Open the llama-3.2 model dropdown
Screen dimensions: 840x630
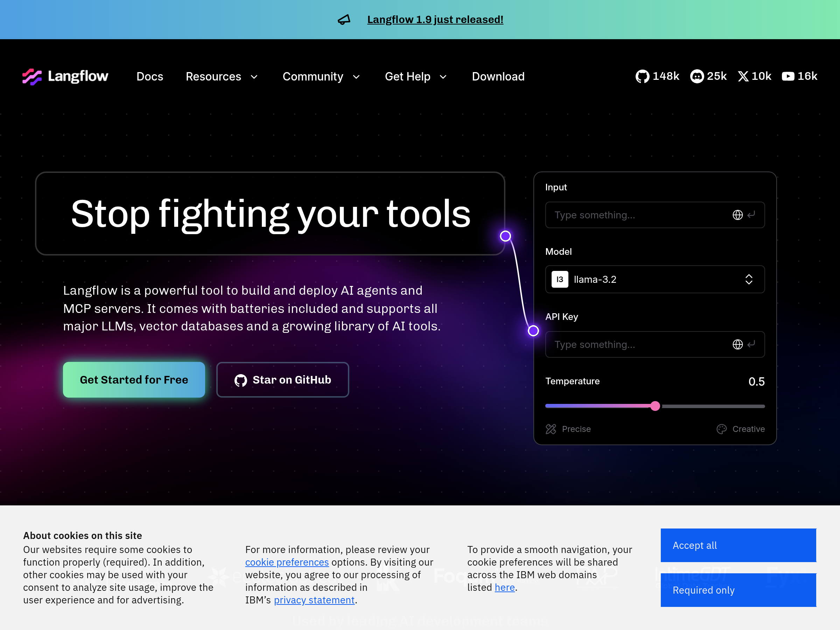pyautogui.click(x=655, y=280)
